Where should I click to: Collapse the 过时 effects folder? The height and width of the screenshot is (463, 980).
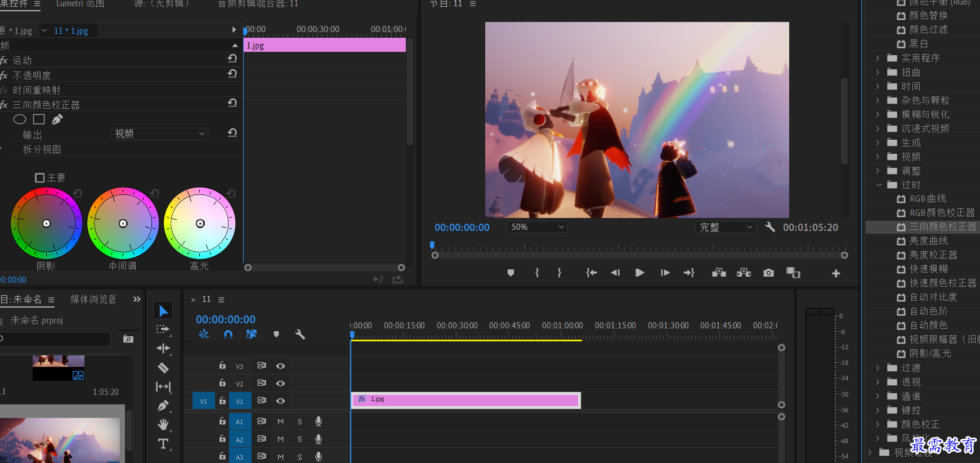[879, 185]
